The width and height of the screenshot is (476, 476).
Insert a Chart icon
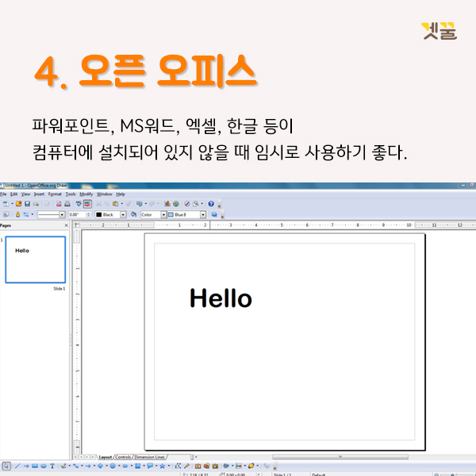coord(167,204)
